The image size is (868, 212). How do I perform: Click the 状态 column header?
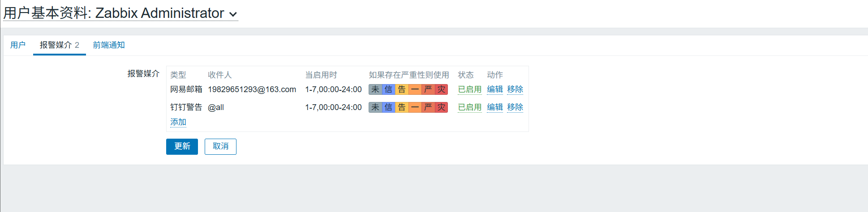(x=466, y=75)
